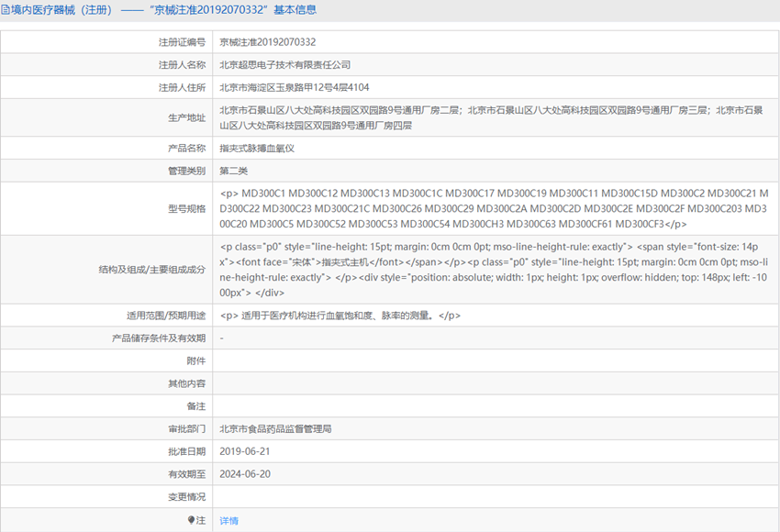
Task: Click the 附件 label
Action: [196, 361]
